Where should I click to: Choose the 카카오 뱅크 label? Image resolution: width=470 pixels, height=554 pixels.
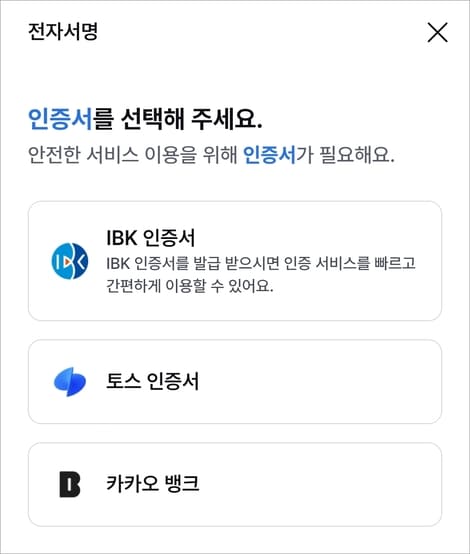(153, 483)
